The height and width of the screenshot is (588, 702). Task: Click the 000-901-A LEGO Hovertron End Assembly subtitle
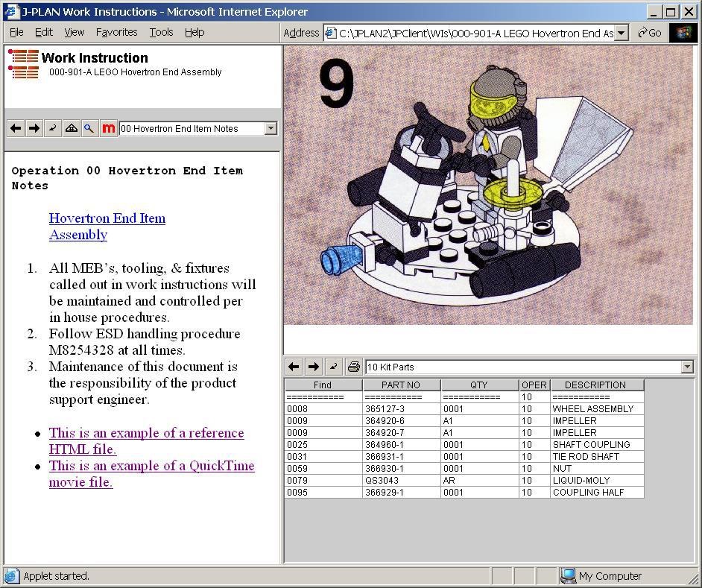(135, 72)
